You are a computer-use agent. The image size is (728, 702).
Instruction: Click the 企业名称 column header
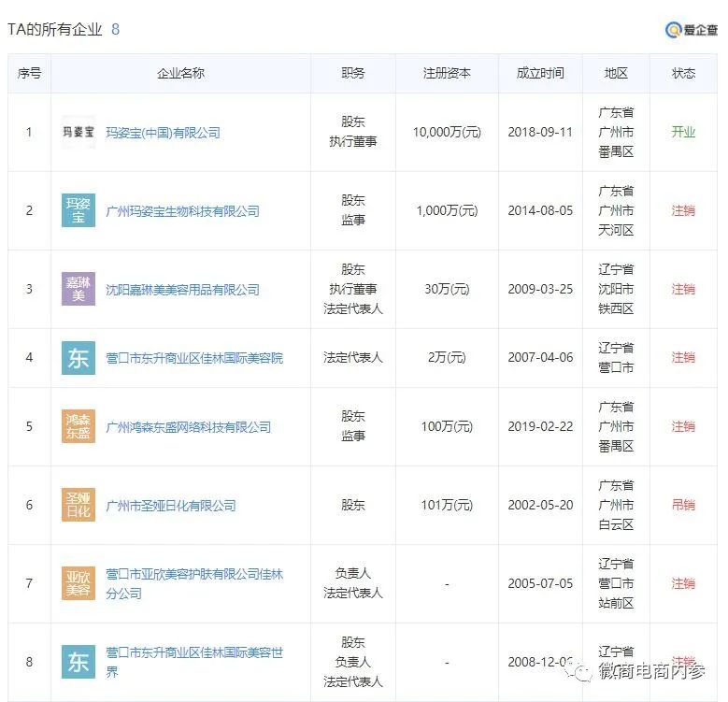[180, 73]
